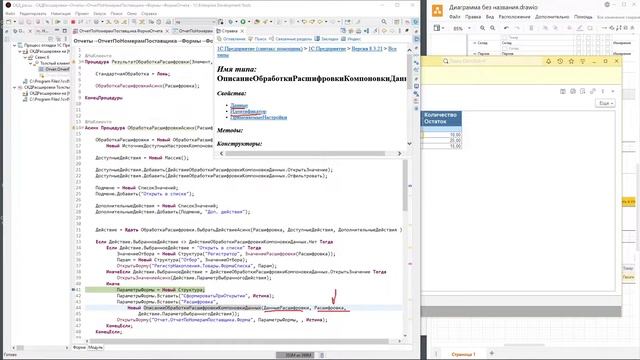The image size is (640, 360).
Task: Open Оглавление tab in help panel
Action: tap(231, 39)
